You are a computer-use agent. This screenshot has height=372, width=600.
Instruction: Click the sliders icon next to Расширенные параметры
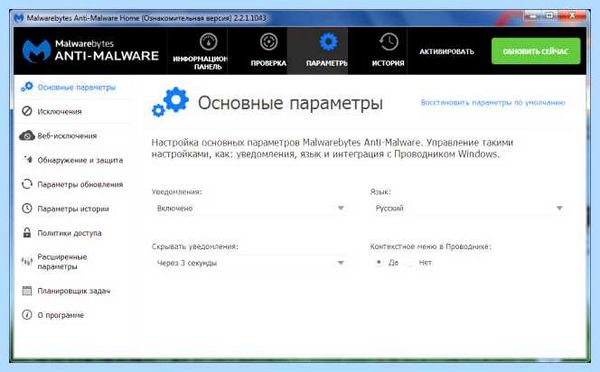coord(27,262)
